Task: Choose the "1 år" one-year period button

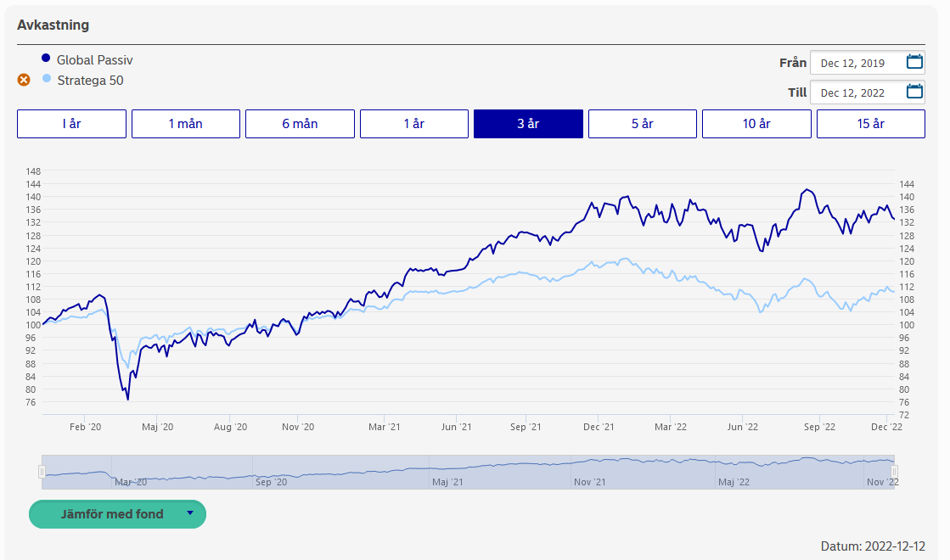Action: tap(414, 124)
